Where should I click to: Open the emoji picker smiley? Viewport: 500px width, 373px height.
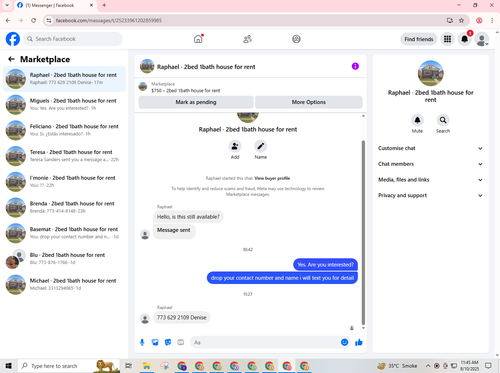344,342
